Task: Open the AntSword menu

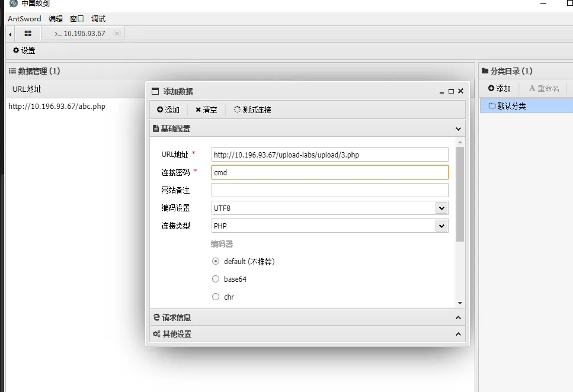Action: [24, 18]
